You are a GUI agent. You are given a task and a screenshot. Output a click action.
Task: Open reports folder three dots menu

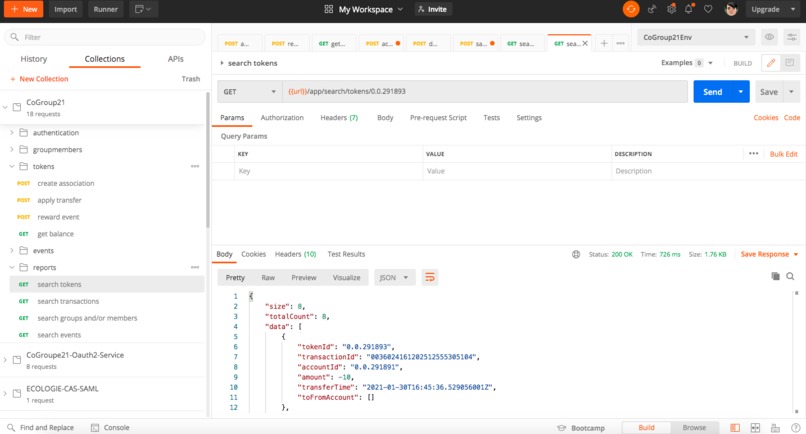click(x=195, y=267)
